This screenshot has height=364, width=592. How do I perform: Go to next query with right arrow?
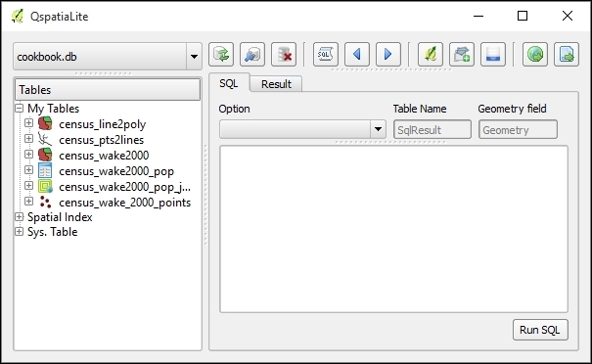388,55
